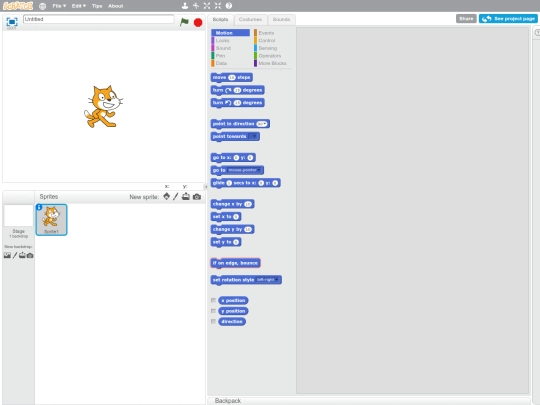
Task: Select the Looks block category
Action: (230, 40)
